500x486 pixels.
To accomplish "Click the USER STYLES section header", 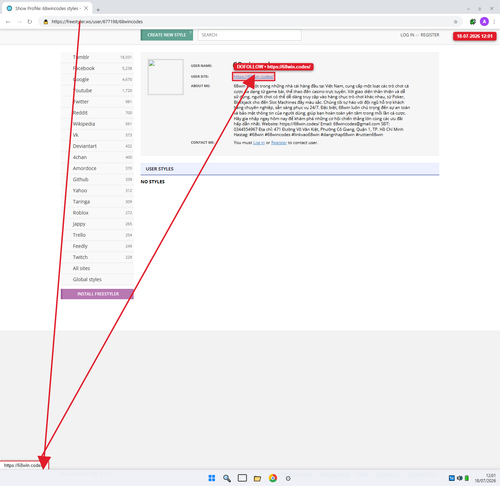I will click(x=290, y=169).
